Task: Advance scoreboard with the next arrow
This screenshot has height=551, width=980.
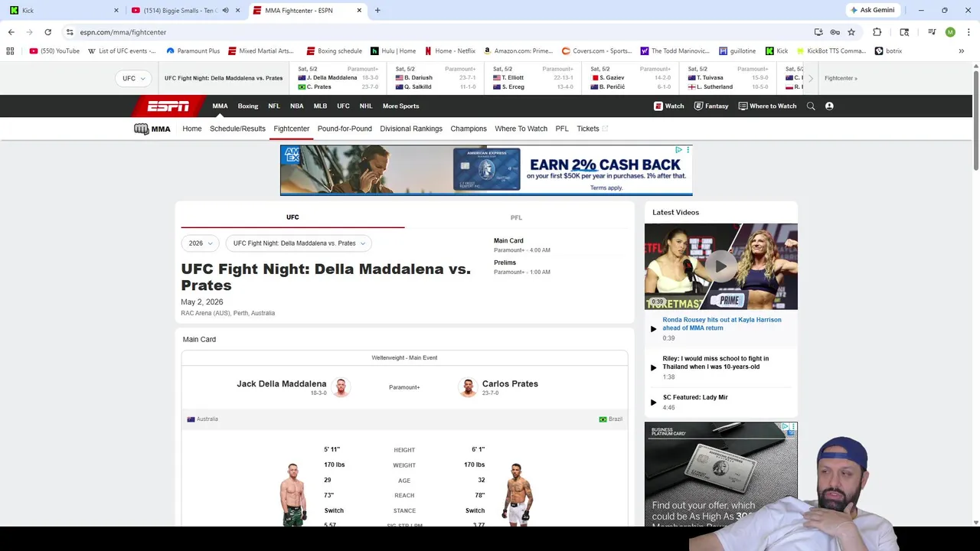Action: pyautogui.click(x=811, y=78)
